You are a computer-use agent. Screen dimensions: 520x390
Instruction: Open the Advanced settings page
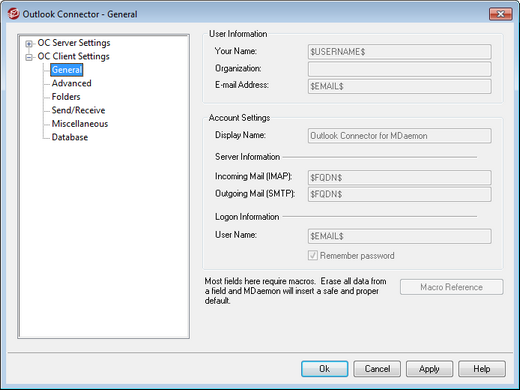coord(71,83)
